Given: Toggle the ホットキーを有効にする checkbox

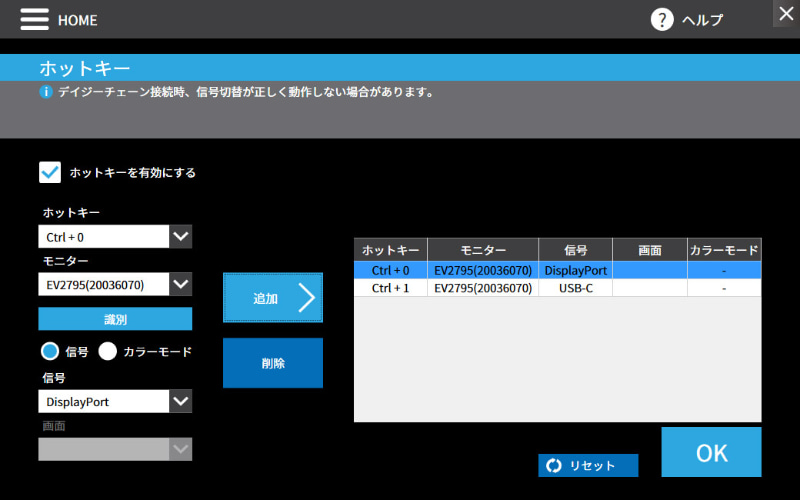Looking at the screenshot, I should [50, 172].
